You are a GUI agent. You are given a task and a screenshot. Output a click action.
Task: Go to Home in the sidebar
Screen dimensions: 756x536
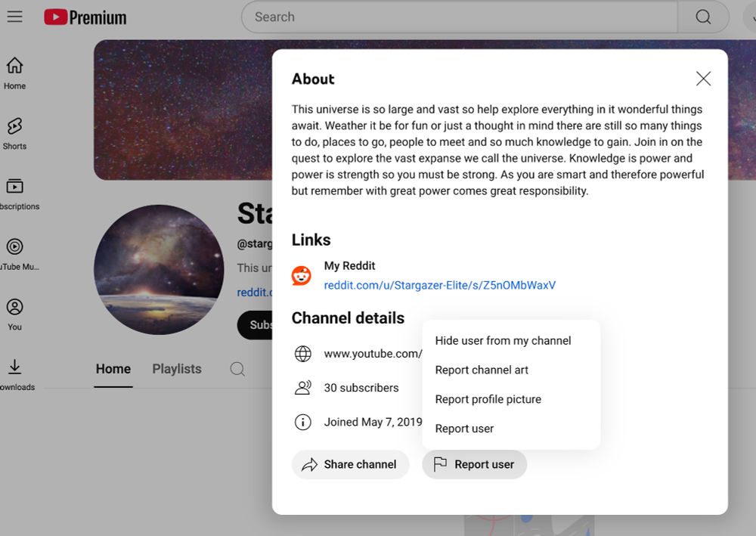(14, 73)
